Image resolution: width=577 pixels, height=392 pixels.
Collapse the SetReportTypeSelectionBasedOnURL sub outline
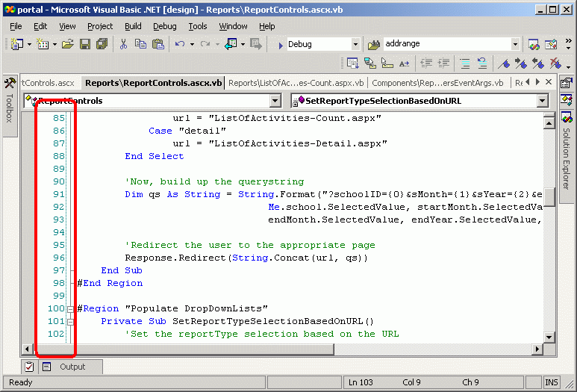click(x=71, y=321)
